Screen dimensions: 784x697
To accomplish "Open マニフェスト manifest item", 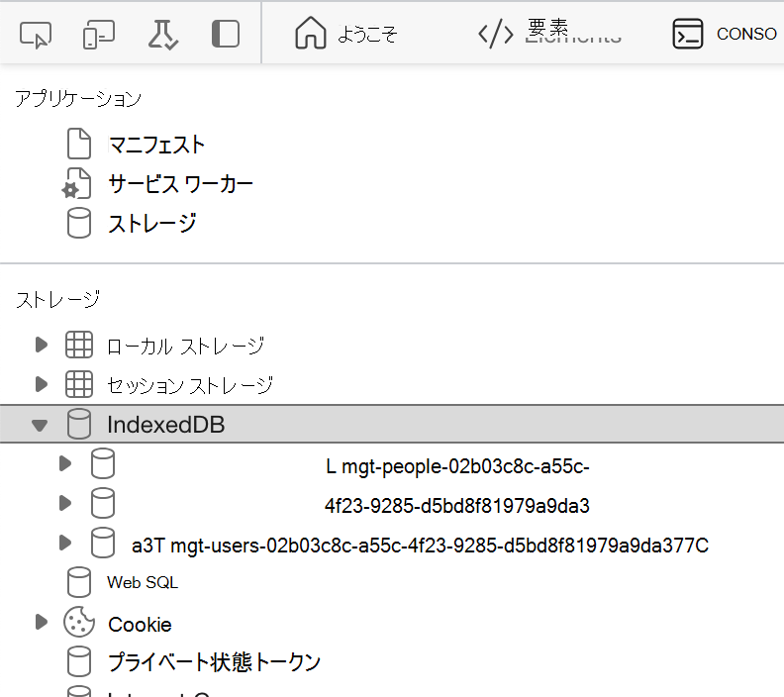I will click(x=156, y=145).
